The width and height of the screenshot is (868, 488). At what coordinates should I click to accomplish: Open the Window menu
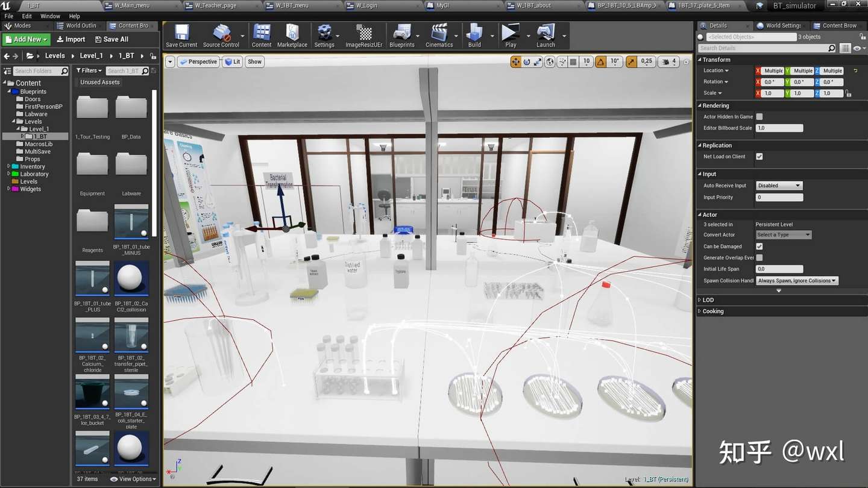(x=50, y=16)
